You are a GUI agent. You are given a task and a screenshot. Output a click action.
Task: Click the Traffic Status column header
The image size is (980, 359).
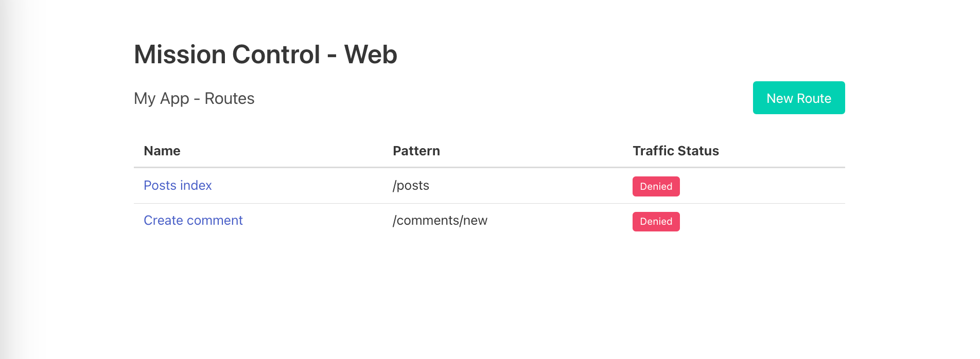coord(675,151)
